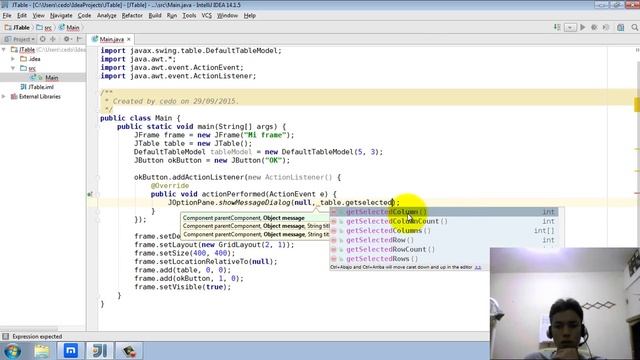Open the Windows Start button
This screenshot has height=360, width=640.
(x=12, y=351)
